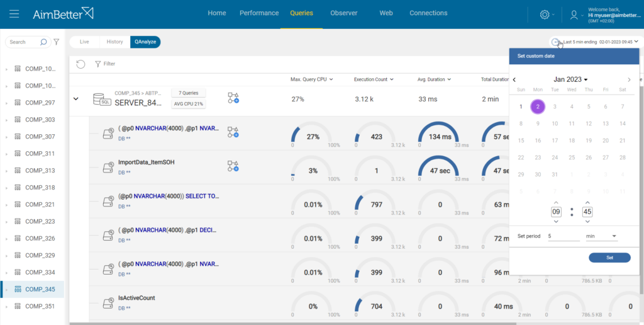Go to next month in calendar
The width and height of the screenshot is (644, 325).
(x=629, y=80)
